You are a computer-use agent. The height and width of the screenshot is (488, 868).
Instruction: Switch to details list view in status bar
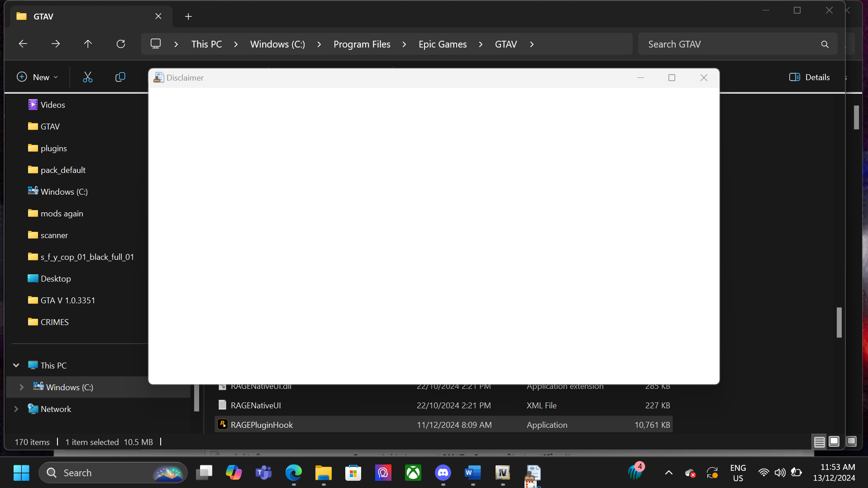(819, 442)
